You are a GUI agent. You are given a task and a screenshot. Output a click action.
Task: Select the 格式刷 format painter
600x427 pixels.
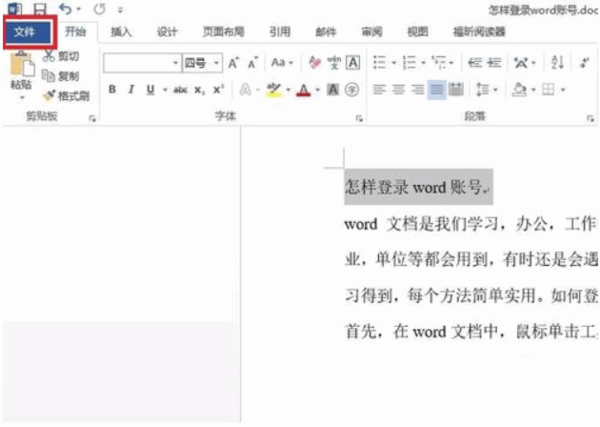click(67, 96)
